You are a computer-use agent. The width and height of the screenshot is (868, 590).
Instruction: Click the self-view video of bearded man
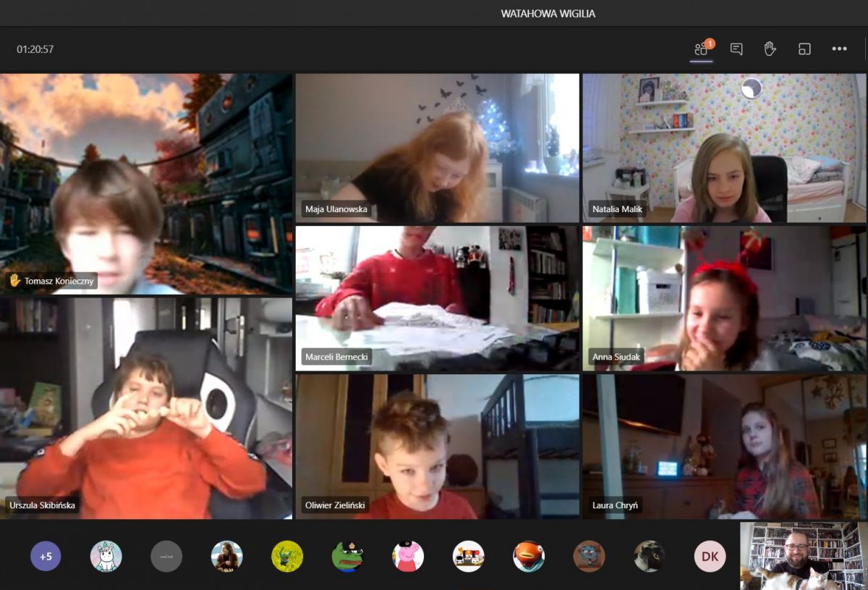click(803, 556)
